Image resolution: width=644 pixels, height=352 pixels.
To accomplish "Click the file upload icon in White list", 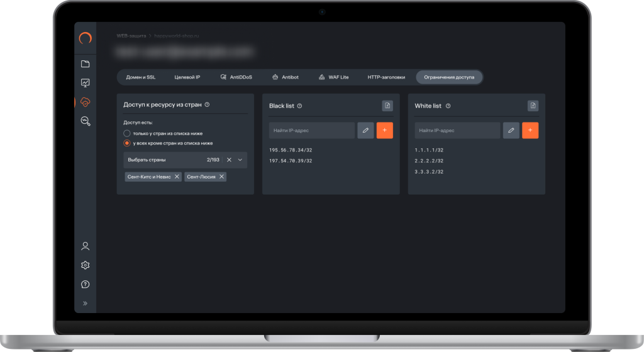I will [533, 106].
